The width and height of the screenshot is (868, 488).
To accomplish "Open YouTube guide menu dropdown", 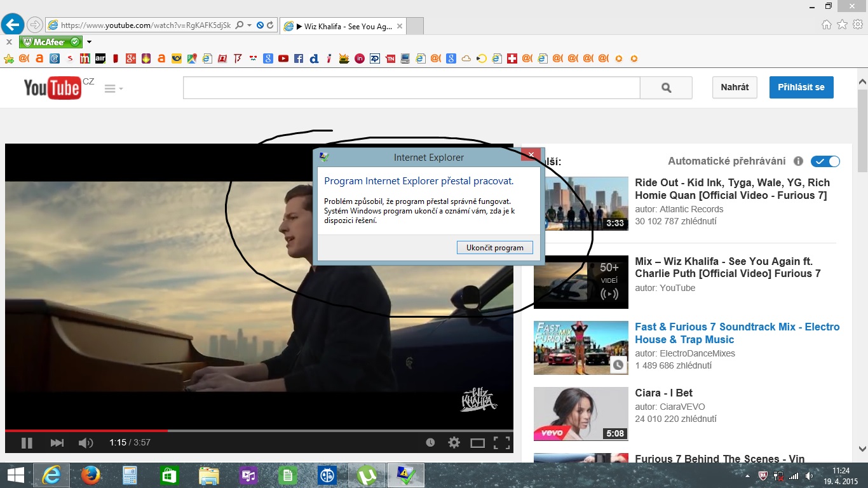I will [114, 89].
